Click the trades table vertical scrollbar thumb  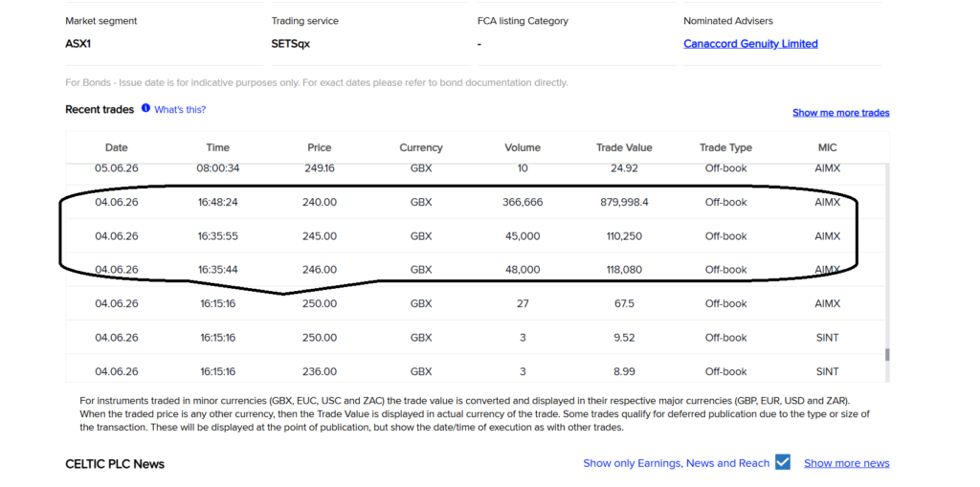point(886,354)
